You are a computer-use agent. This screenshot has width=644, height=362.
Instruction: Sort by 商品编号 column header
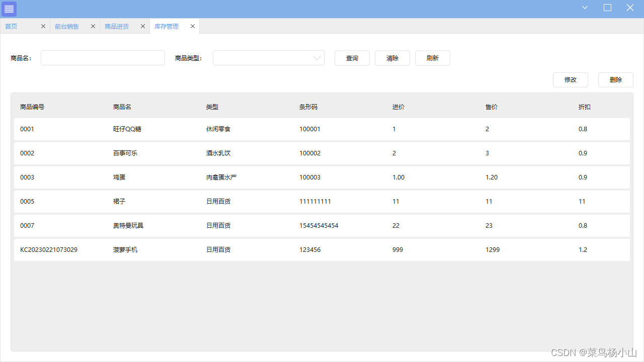[32, 107]
